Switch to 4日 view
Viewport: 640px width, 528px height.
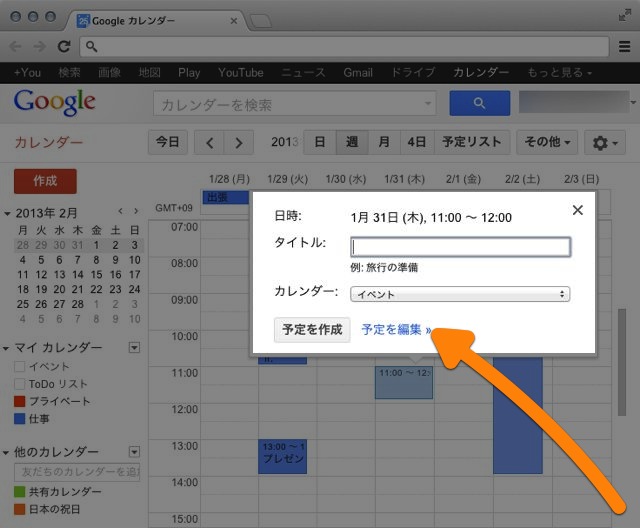coord(417,142)
